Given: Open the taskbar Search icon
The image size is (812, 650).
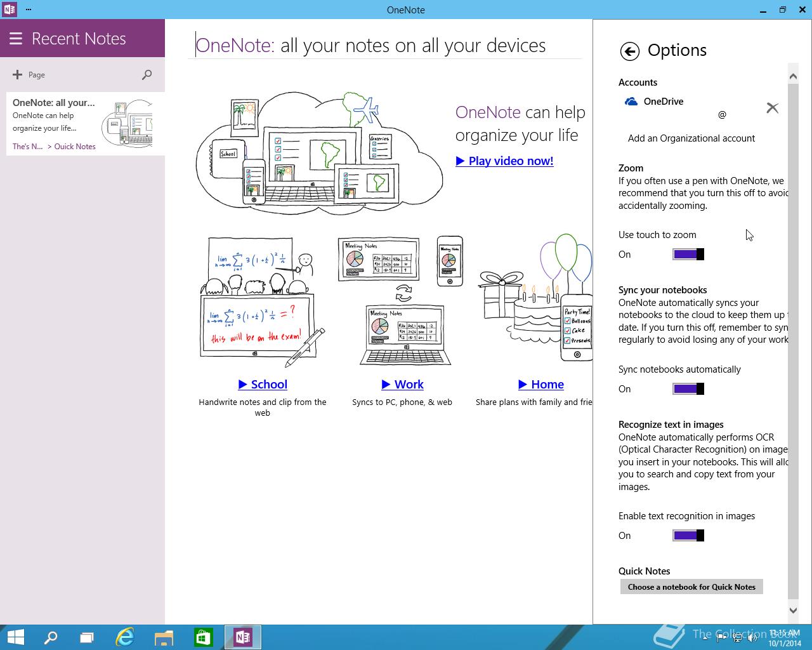Looking at the screenshot, I should pos(51,637).
